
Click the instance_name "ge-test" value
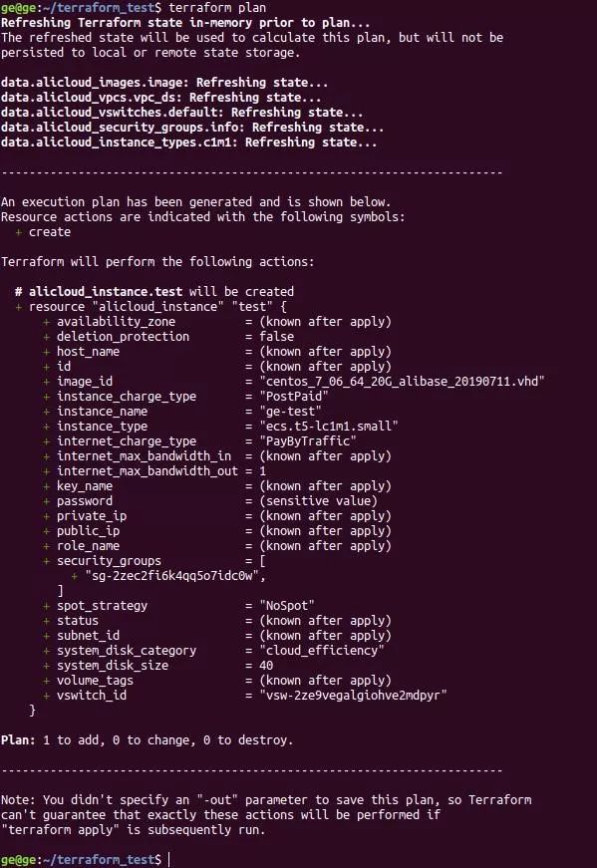[x=290, y=412]
